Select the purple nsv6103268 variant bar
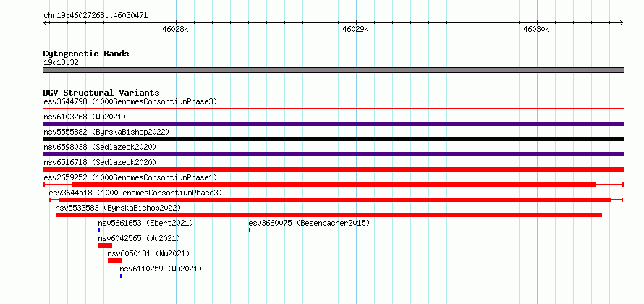644x304 pixels. click(333, 124)
